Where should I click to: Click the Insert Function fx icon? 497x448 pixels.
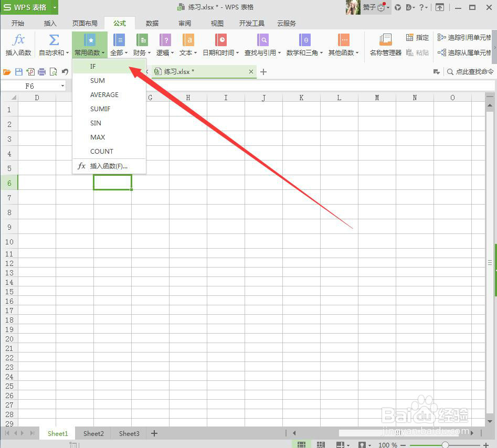tap(19, 40)
